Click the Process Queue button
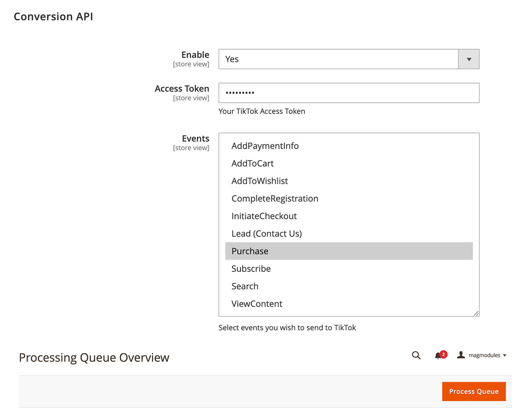The image size is (528, 420). 474,391
